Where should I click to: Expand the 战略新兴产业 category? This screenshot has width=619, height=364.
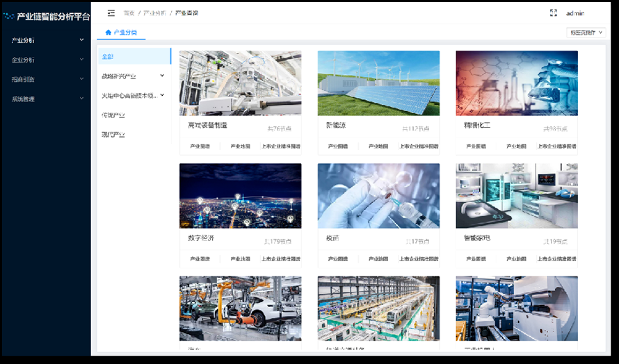133,76
